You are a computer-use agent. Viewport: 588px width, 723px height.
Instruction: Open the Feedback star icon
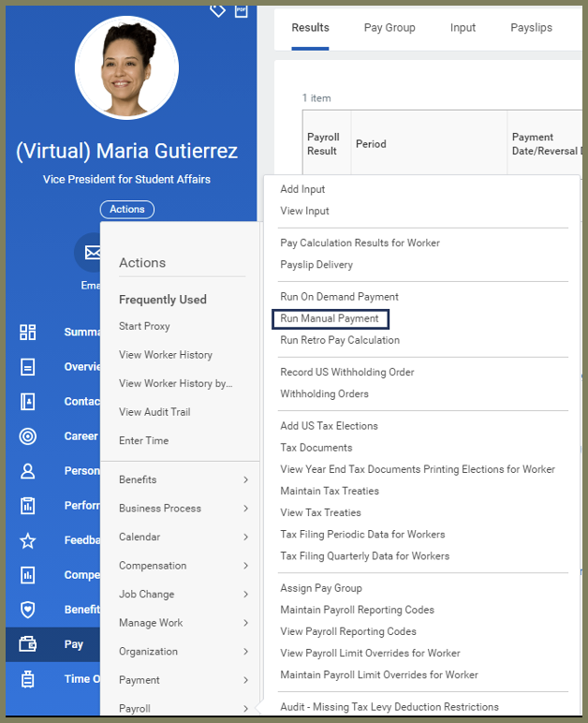pos(28,540)
